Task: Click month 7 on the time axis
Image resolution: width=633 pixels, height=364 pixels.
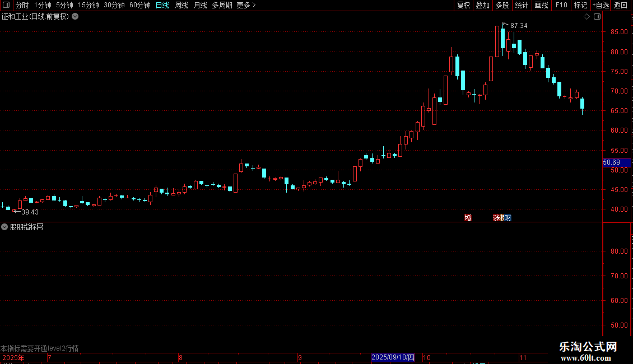Action: click(49, 358)
